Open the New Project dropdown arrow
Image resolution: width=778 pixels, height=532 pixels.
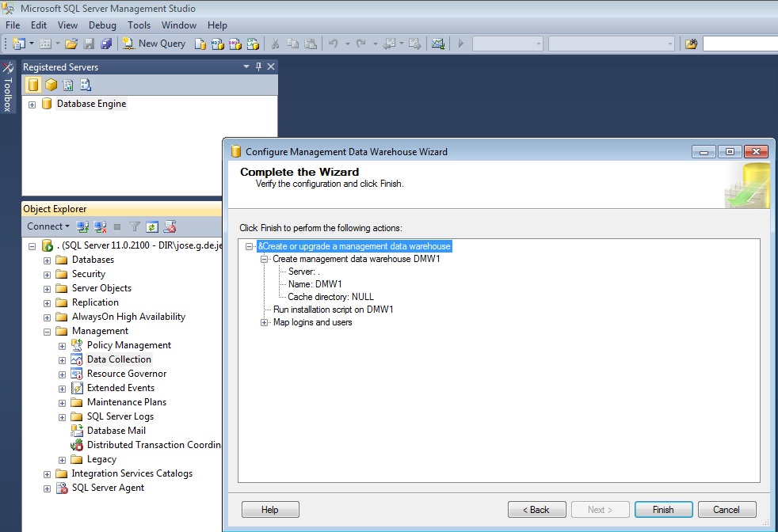32,44
